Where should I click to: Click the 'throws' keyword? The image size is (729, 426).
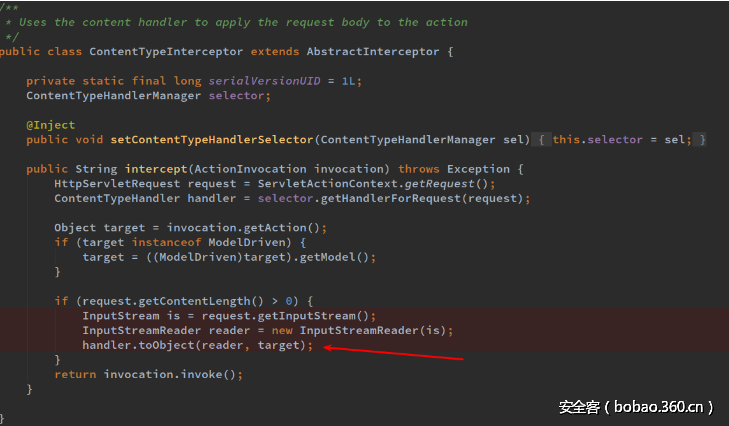point(418,169)
